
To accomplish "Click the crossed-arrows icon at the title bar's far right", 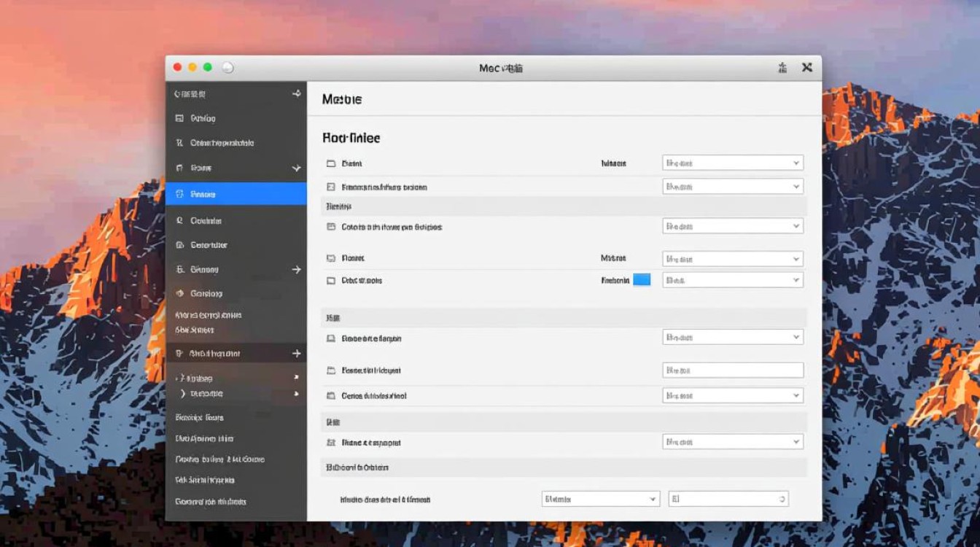I will point(807,68).
